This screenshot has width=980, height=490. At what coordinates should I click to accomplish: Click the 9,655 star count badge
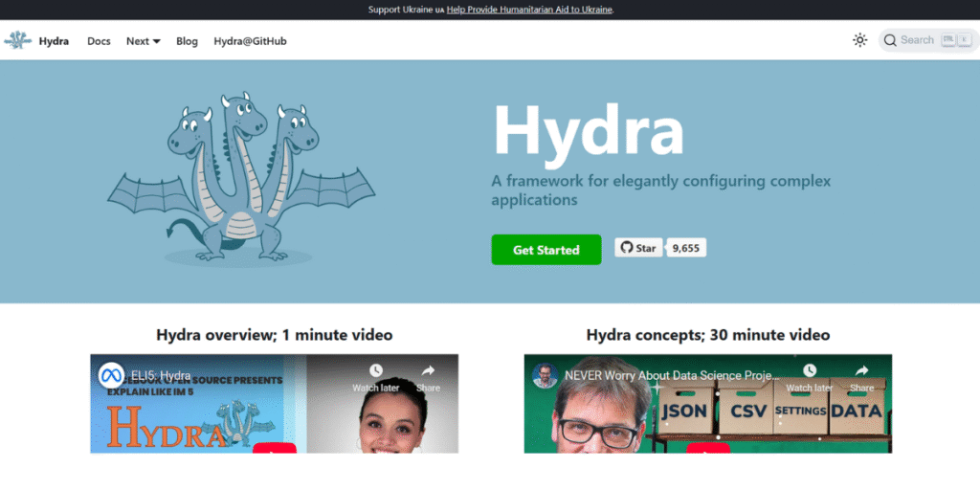click(685, 248)
